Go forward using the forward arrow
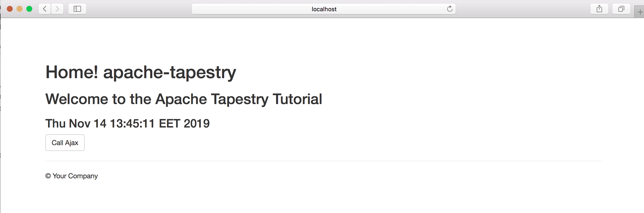This screenshot has width=644, height=213. (57, 9)
